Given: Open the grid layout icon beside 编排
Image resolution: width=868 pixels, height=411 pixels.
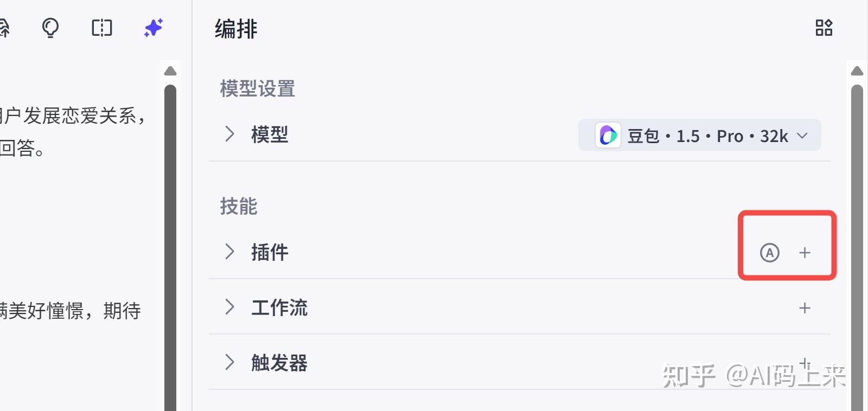Looking at the screenshot, I should pyautogui.click(x=824, y=28).
